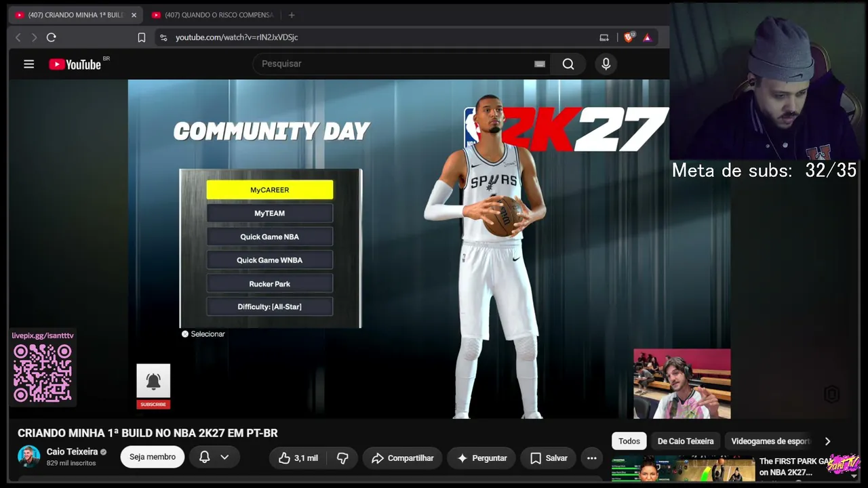Viewport: 868px width, 488px height.
Task: Click the livepix.gg/isantttv link text
Action: point(43,335)
